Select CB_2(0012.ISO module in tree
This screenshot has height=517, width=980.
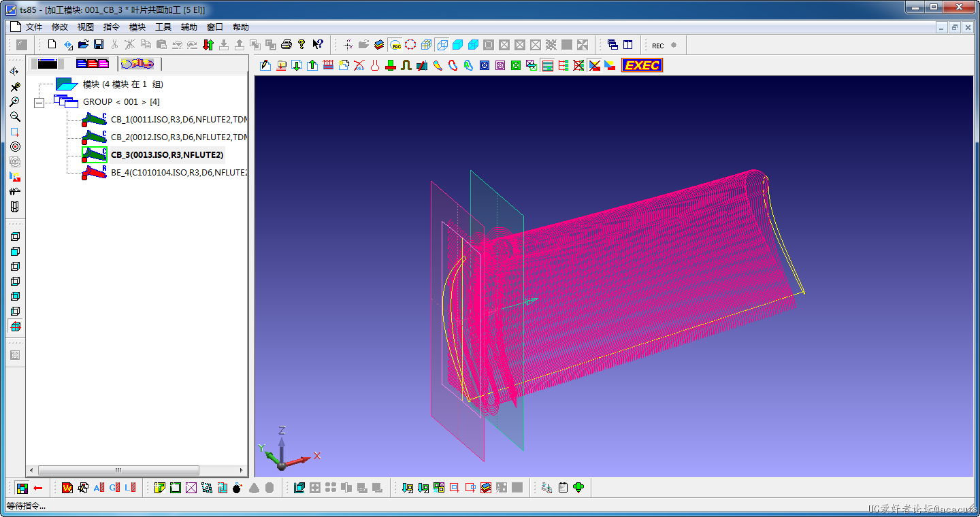[x=179, y=137]
